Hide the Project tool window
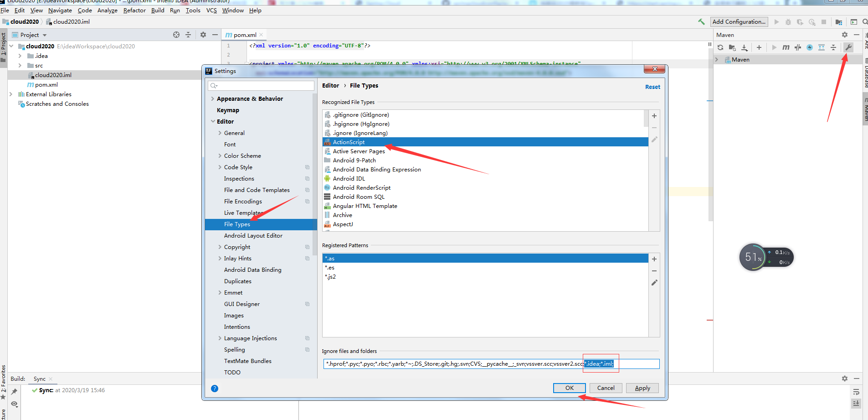Image resolution: width=868 pixels, height=420 pixels. tap(215, 35)
